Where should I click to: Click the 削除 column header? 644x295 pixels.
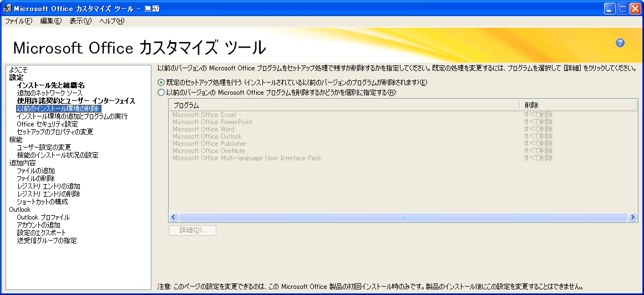577,105
